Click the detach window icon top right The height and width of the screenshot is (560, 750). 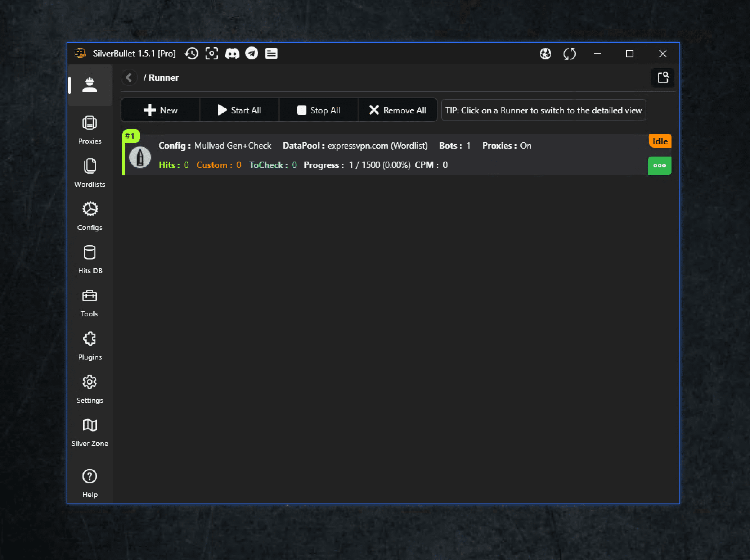click(x=663, y=78)
